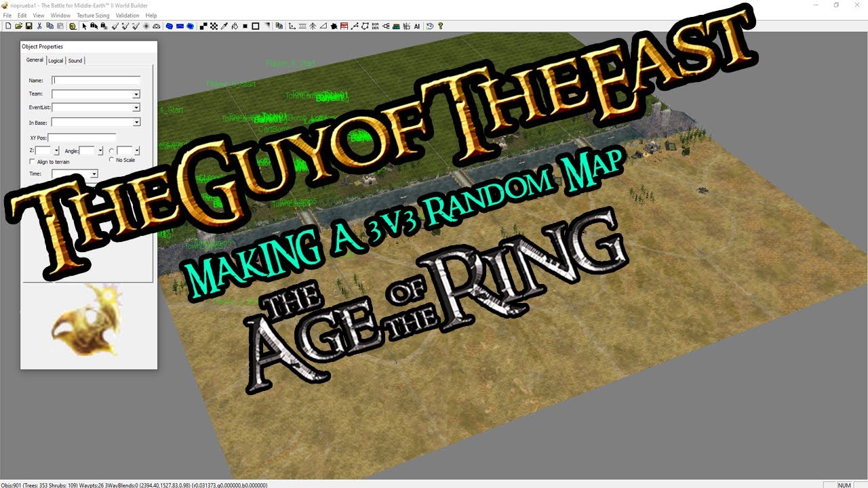Open the File menu
Screen dimensions: 868x488
(7, 16)
